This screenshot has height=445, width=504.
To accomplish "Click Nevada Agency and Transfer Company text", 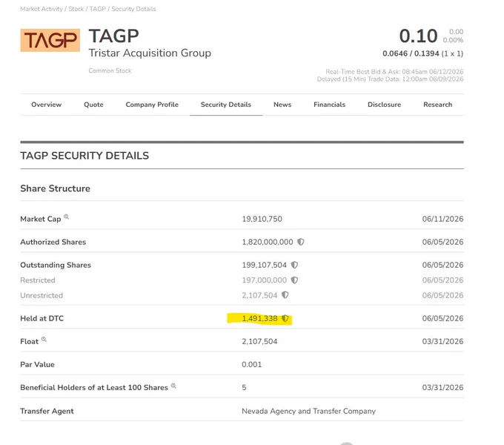I will point(308,411).
